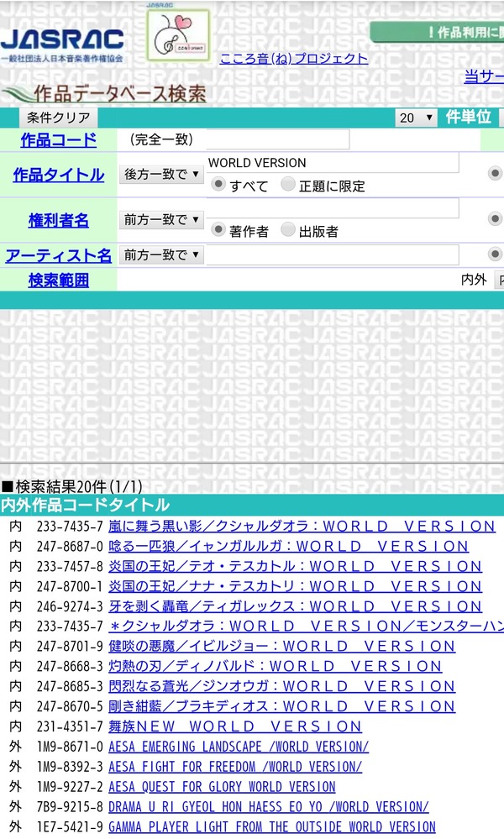Open result 閃烈なる蒼光/ジンオウガ
Image resolution: width=504 pixels, height=839 pixels.
tap(282, 686)
